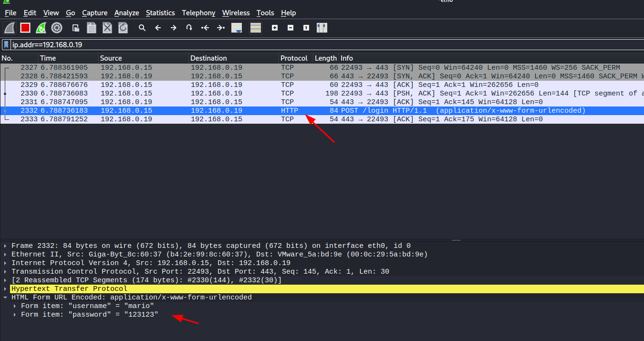
Task: Select packet 2330 PSH, ACK row
Action: (x=322, y=93)
